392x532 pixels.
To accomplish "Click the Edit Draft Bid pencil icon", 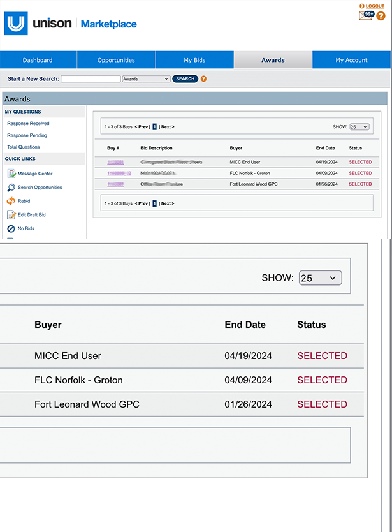I will click(x=11, y=215).
